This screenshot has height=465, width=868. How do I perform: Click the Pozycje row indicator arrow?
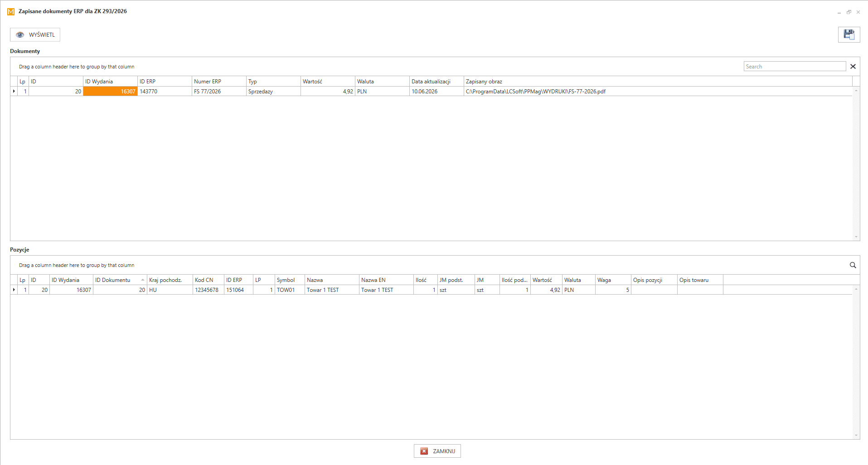click(x=14, y=290)
